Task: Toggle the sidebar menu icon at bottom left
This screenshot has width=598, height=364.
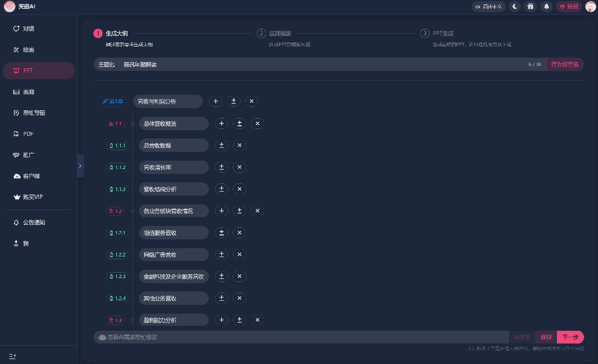Action: 12,356
